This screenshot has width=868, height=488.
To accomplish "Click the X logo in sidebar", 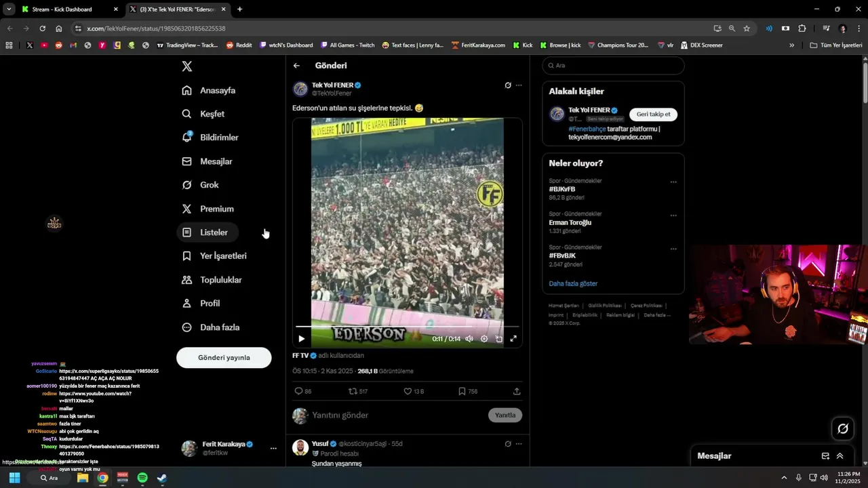I will [187, 66].
